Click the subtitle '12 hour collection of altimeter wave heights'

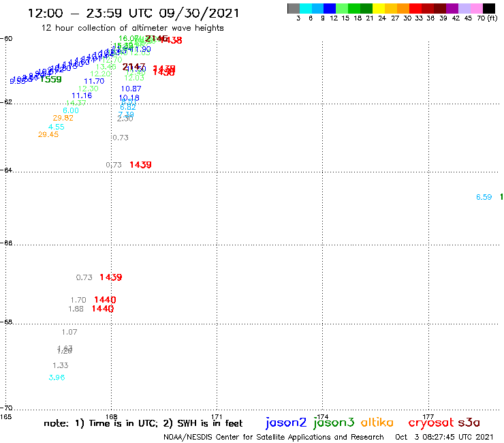tap(132, 28)
